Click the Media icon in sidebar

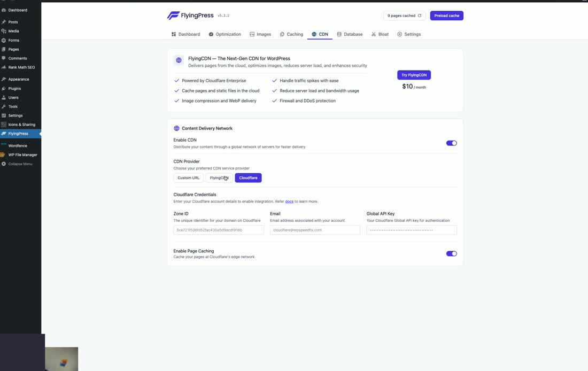click(x=4, y=31)
